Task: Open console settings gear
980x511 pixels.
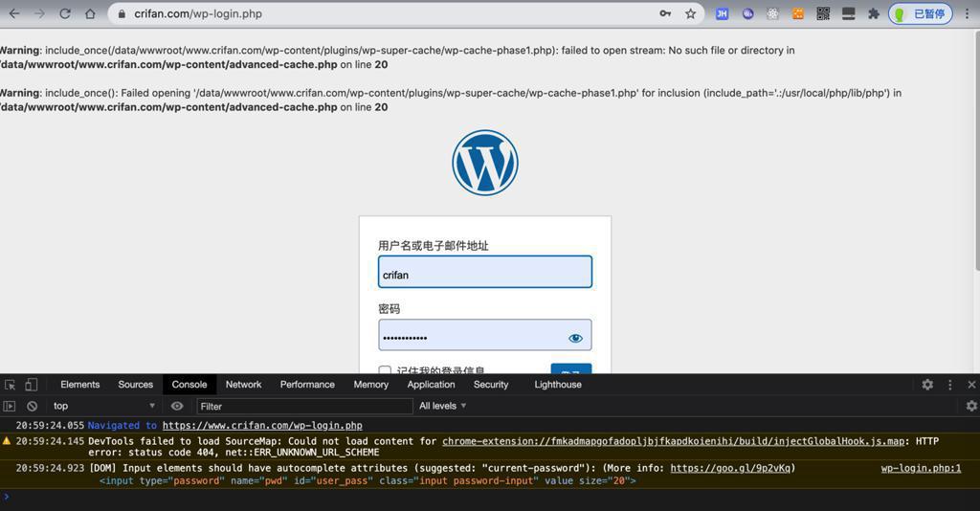Action: tap(971, 406)
